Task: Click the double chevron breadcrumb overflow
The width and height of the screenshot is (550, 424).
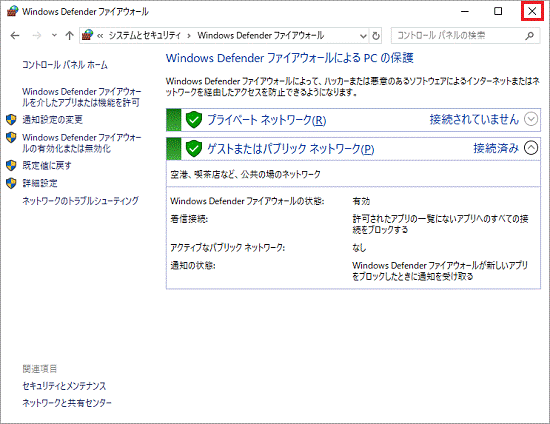Action: click(x=100, y=36)
